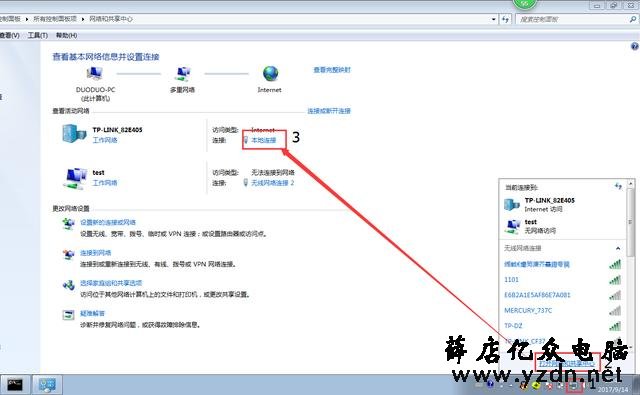Open the 工具(T) menu
Image resolution: width=640 pixels, height=395 pixels.
(x=38, y=36)
